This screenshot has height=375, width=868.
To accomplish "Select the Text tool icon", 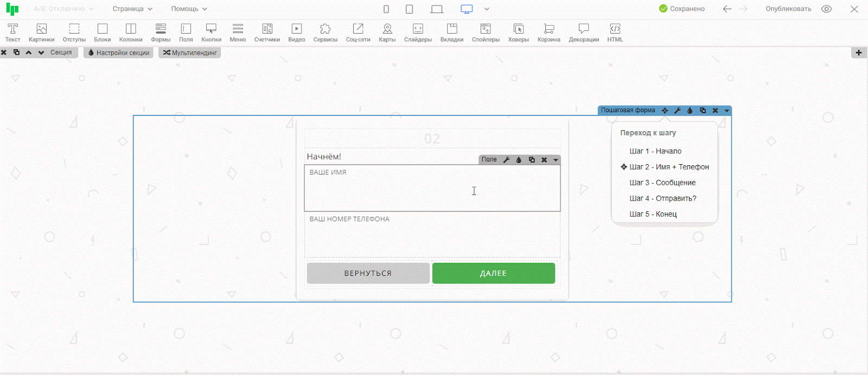I will pos(12,32).
